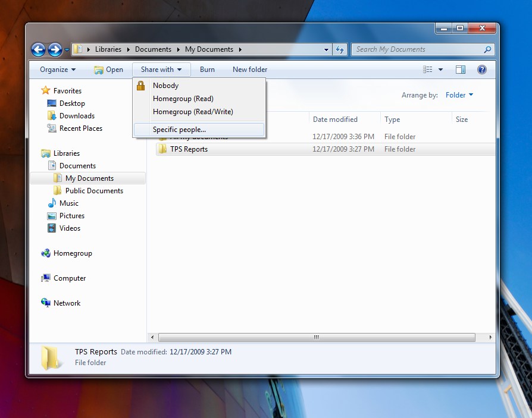
Task: Click the date modified value in details pane
Action: click(x=201, y=352)
